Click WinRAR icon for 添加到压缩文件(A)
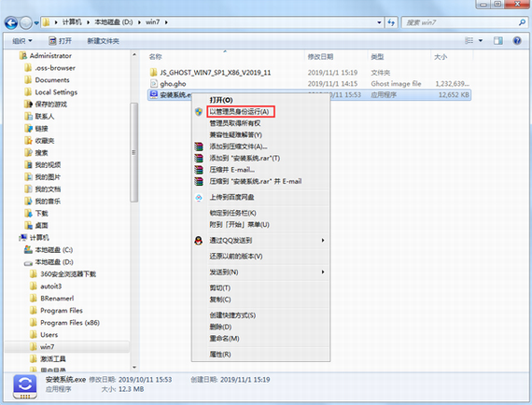The height and width of the screenshot is (405, 532). (199, 147)
